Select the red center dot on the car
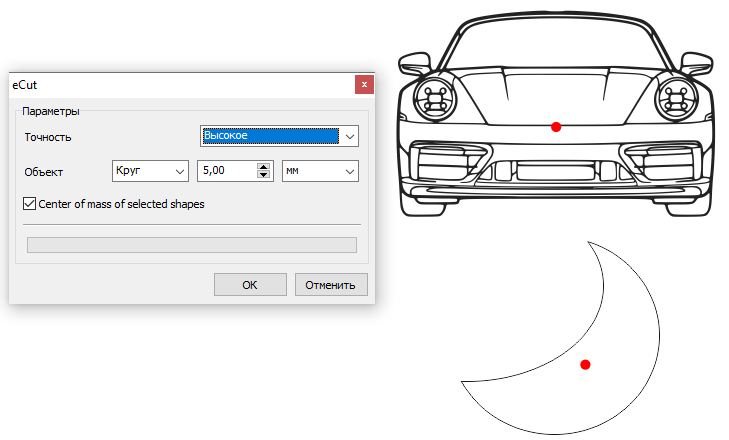This screenshot has width=729, height=440. click(x=556, y=127)
